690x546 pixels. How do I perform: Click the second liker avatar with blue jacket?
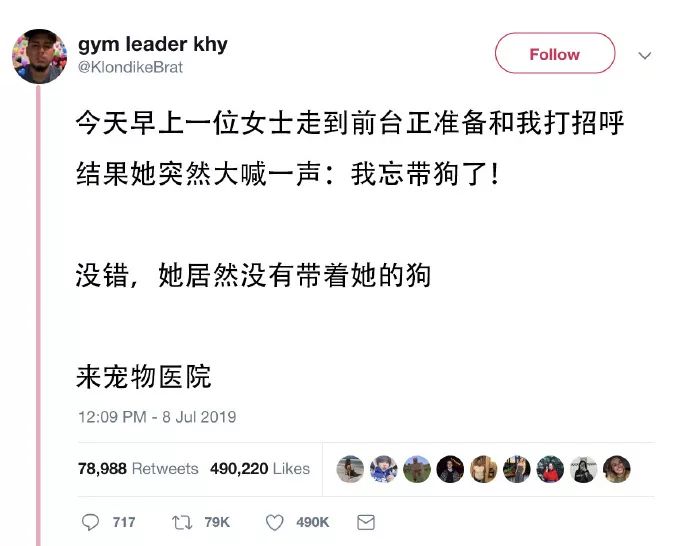pos(384,469)
